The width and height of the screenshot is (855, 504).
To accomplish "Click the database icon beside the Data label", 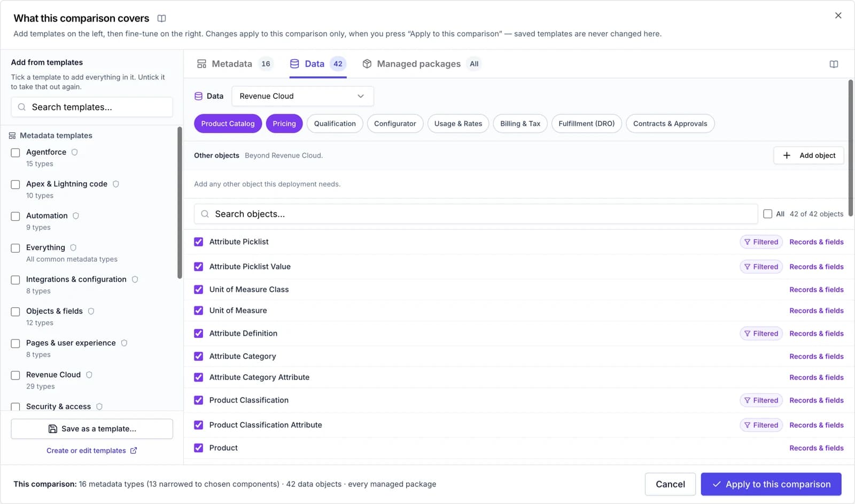I will pyautogui.click(x=198, y=96).
